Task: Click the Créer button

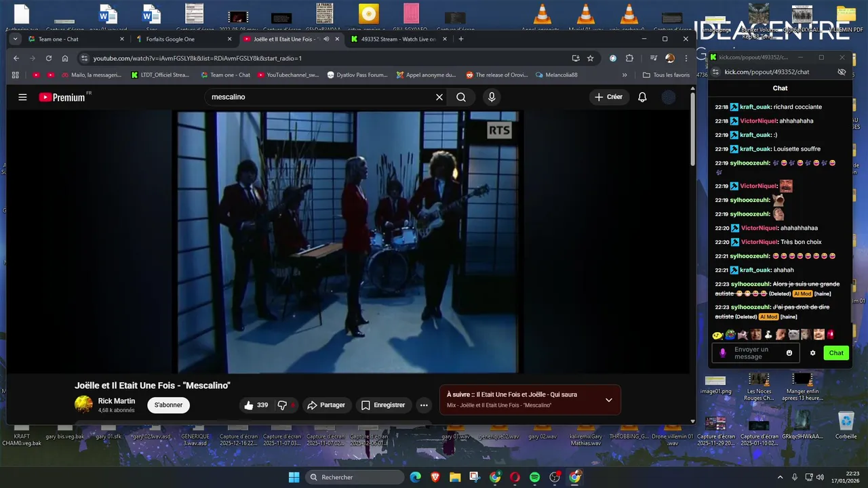Action: click(x=608, y=97)
